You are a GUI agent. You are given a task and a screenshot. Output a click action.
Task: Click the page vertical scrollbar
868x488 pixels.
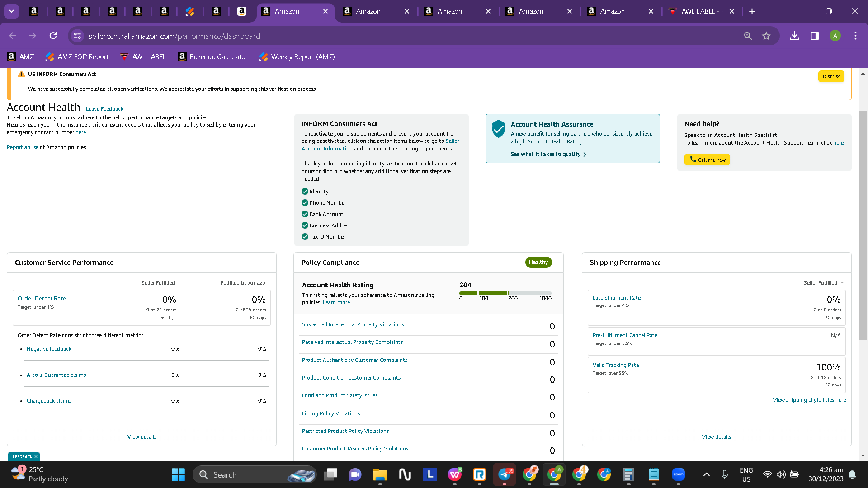click(863, 225)
